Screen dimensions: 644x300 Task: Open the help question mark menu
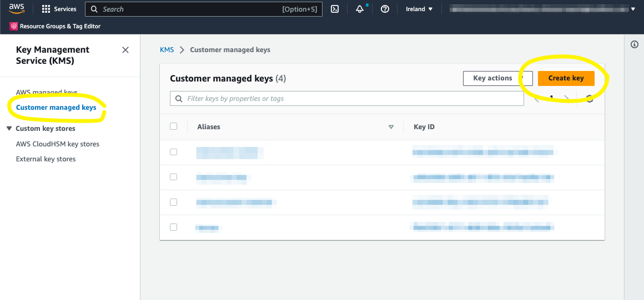coord(385,9)
